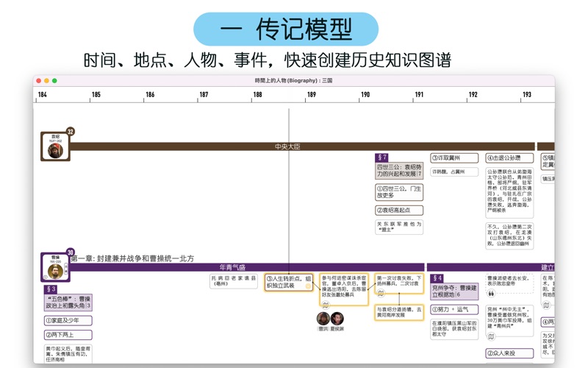
Task: Select the 兖州争夺:曹操建立根据地 card
Action: click(x=454, y=291)
